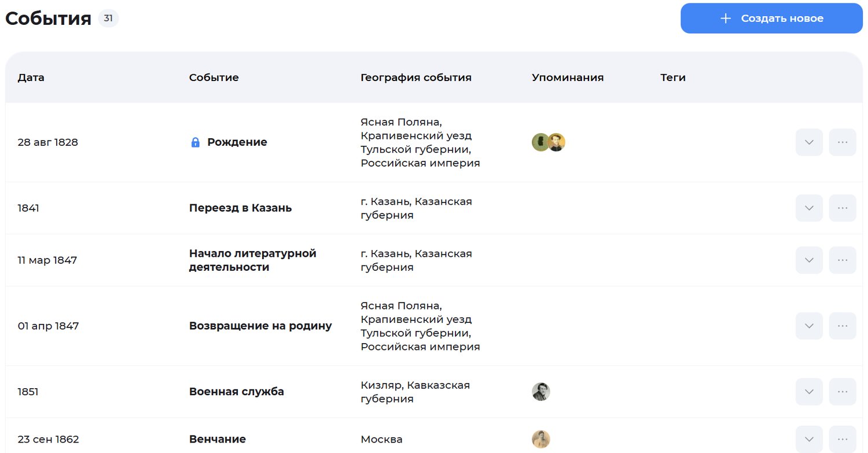Open the three-dot menu for Рождение row
The image size is (868, 453).
843,142
